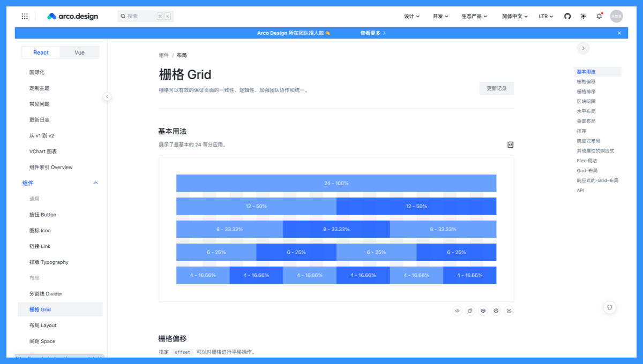Viewport: 643px width, 364px height.
Task: Open the 更新记录 changelog button
Action: [x=496, y=88]
